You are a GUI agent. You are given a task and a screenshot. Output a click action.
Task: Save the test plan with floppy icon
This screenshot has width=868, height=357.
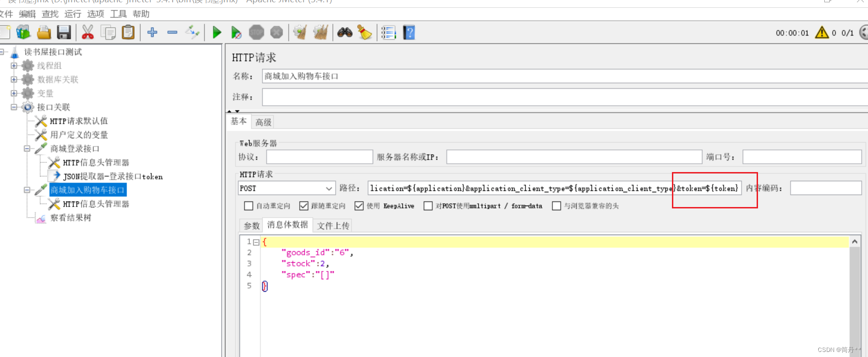(x=64, y=32)
